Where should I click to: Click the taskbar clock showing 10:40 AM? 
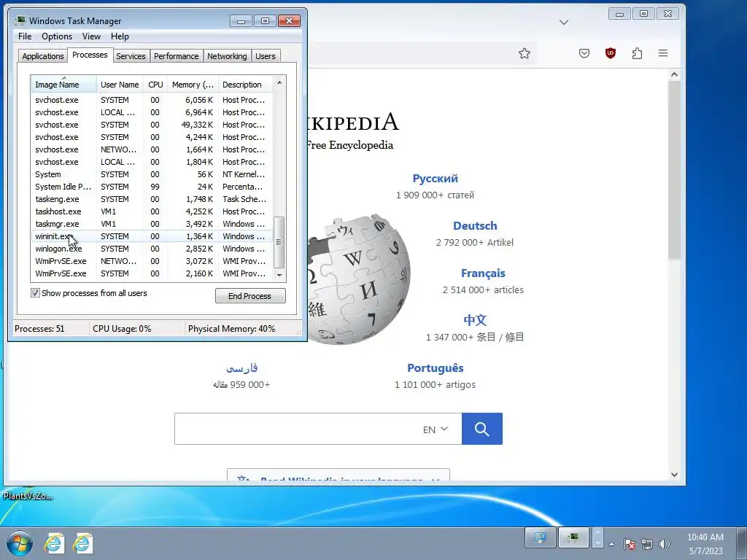[x=705, y=544]
